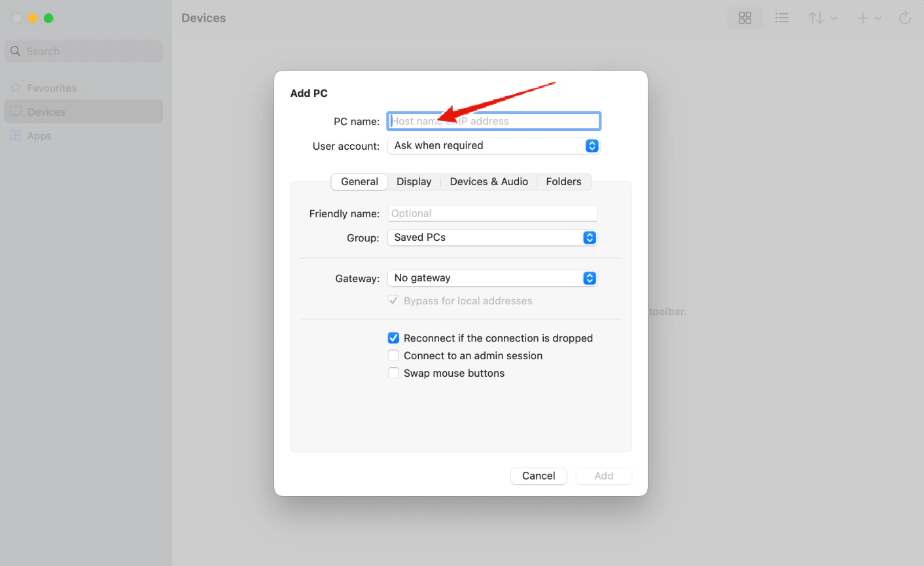Click the yellow minimize traffic-light control
Viewport: 924px width, 566px height.
tap(32, 18)
